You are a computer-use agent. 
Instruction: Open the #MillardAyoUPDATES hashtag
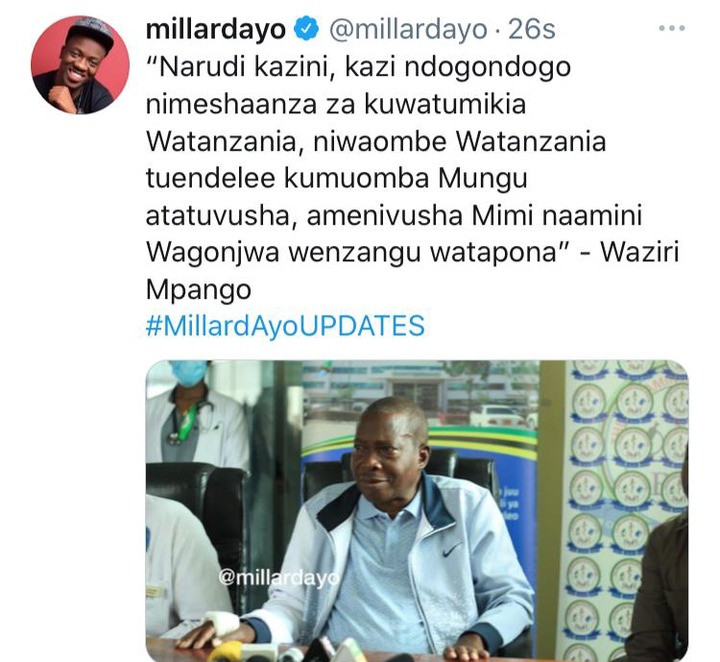point(285,325)
